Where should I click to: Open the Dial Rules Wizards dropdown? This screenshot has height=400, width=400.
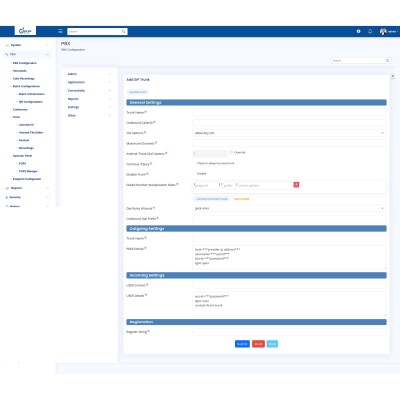(x=289, y=208)
